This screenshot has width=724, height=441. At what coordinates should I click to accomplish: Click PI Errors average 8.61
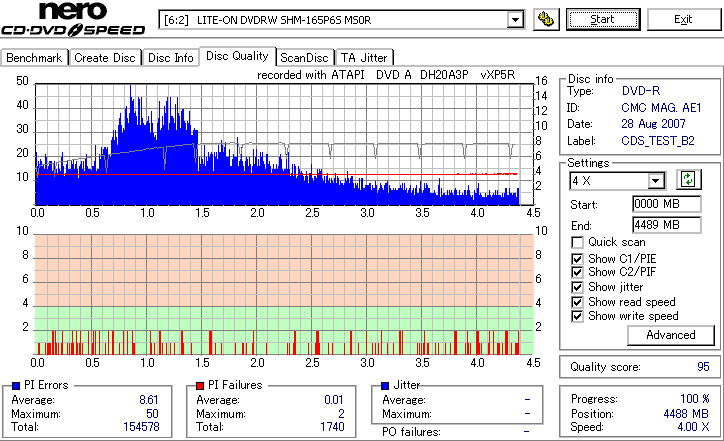(149, 399)
